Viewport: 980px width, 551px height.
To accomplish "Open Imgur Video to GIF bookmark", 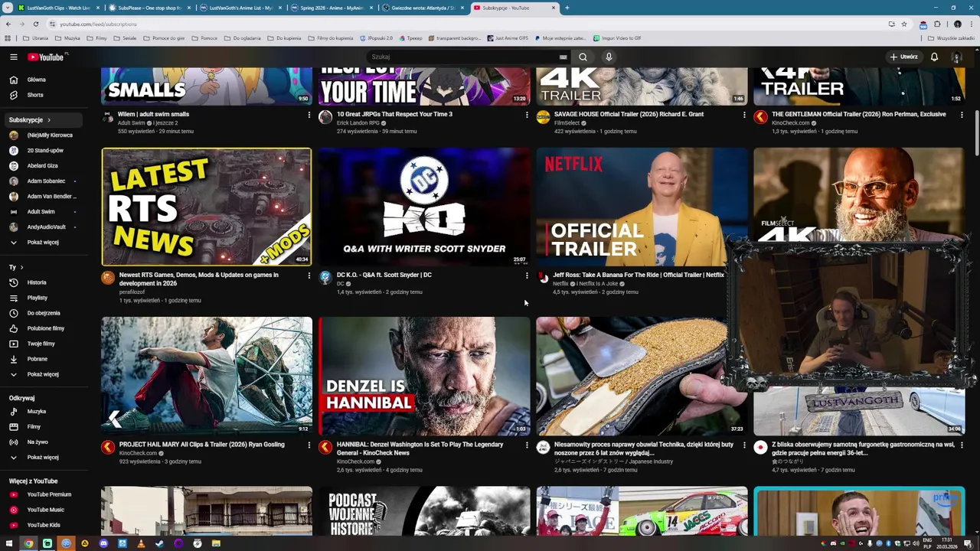I will click(x=616, y=38).
